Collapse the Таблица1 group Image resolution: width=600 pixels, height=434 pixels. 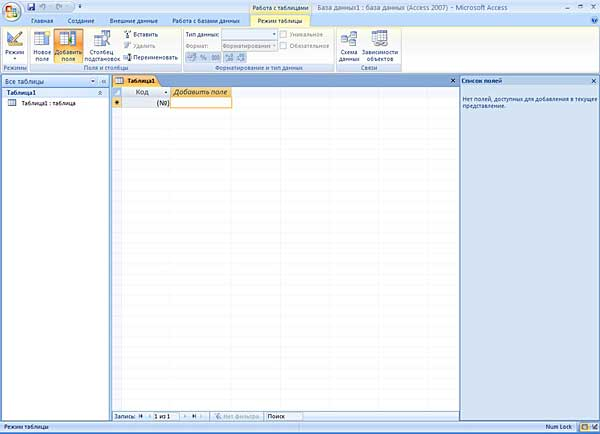click(x=100, y=93)
